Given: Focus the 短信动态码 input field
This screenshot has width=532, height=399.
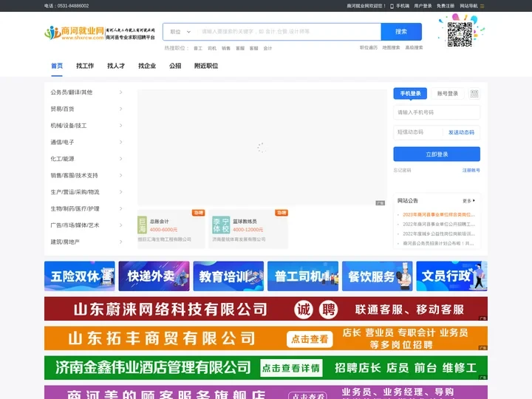Looking at the screenshot, I should pos(418,132).
